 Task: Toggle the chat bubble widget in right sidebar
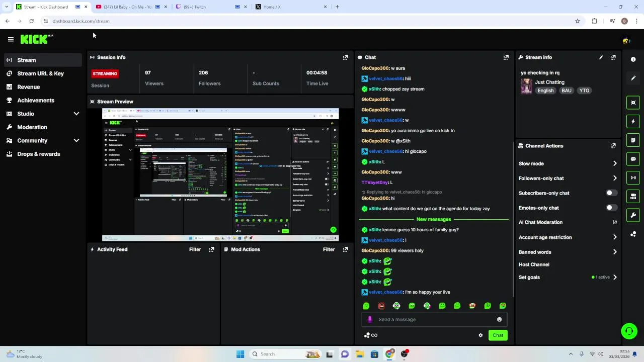(633, 159)
